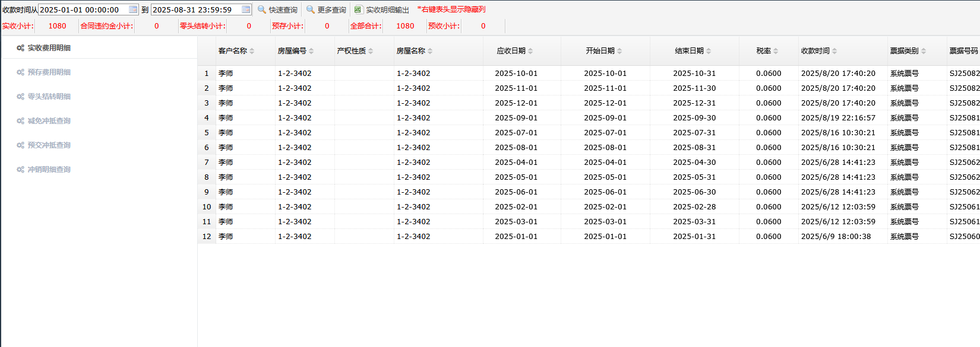Viewport: 980px width, 347px height.
Task: Open 冲销明细查询 sidebar item
Action: tap(49, 170)
